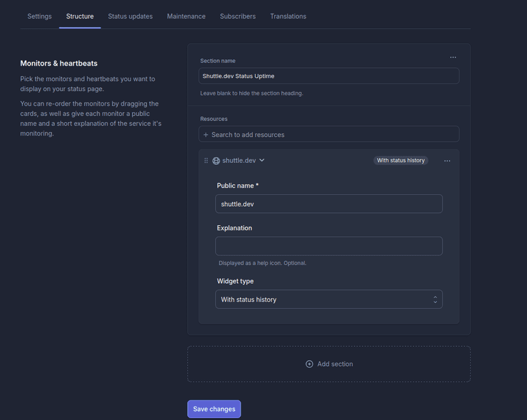This screenshot has width=527, height=420.
Task: Click the Public name input for shuttle.dev
Action: tap(328, 204)
